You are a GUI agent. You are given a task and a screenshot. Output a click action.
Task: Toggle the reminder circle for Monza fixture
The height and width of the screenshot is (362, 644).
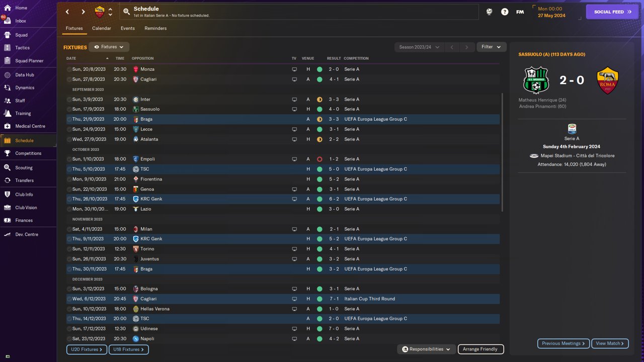coord(69,69)
